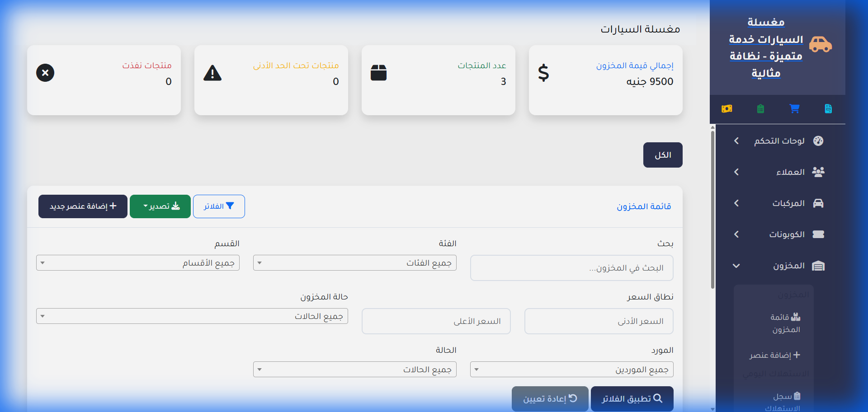Viewport: 868px width, 412px height.
Task: Expand the الكوبونات menu chevron
Action: (736, 234)
